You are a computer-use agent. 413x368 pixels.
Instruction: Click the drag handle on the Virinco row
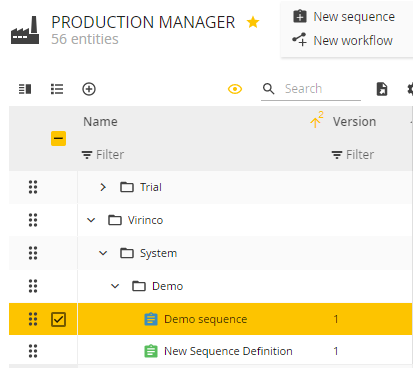pos(33,220)
